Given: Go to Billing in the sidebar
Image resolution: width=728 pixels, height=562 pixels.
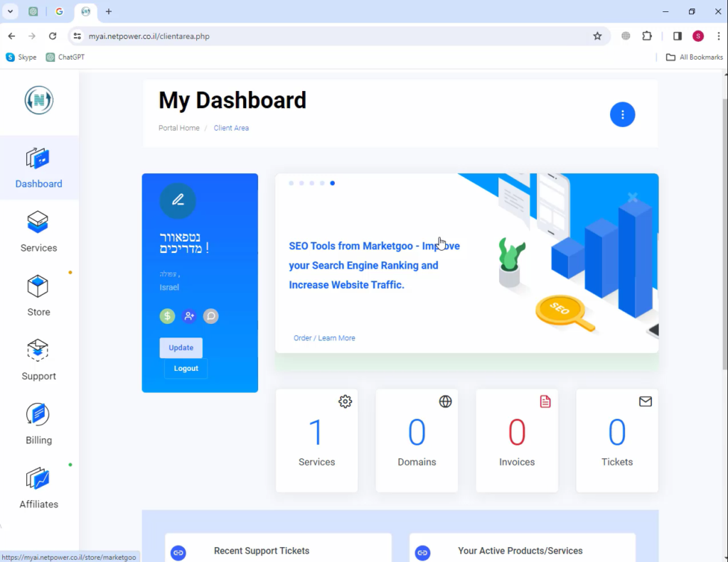Looking at the screenshot, I should tap(38, 415).
